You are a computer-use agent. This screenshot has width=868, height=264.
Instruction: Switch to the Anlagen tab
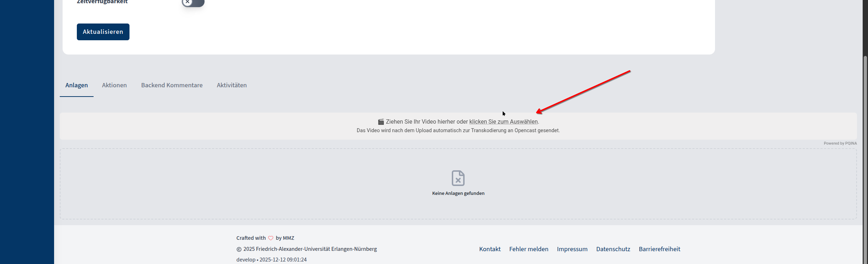tap(76, 85)
